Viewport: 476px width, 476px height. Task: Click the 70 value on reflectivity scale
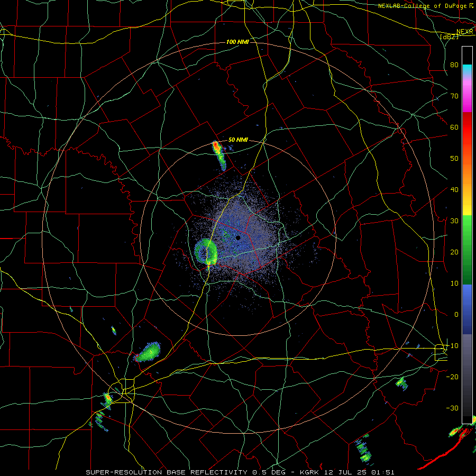(x=454, y=96)
